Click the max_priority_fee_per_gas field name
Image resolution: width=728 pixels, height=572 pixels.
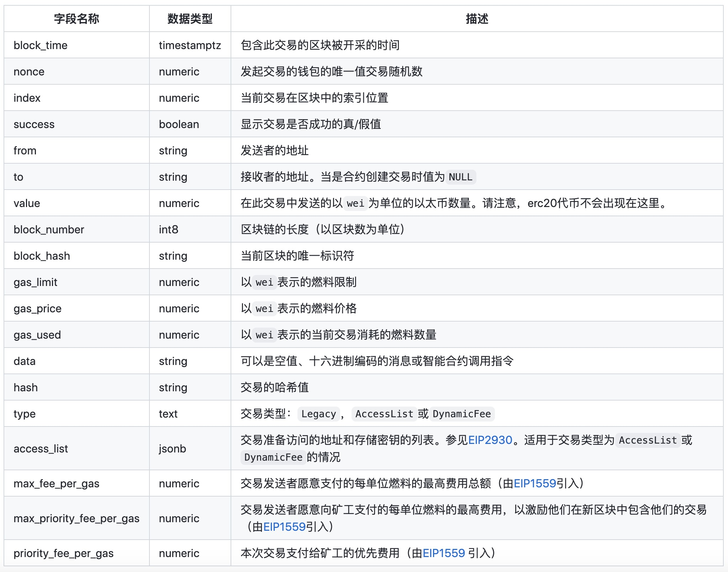point(77,518)
